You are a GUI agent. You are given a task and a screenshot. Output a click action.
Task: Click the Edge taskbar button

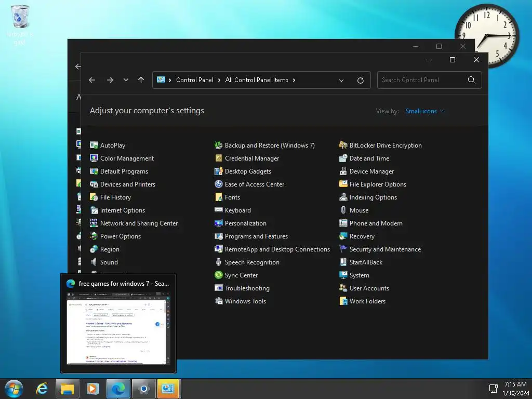pos(118,389)
